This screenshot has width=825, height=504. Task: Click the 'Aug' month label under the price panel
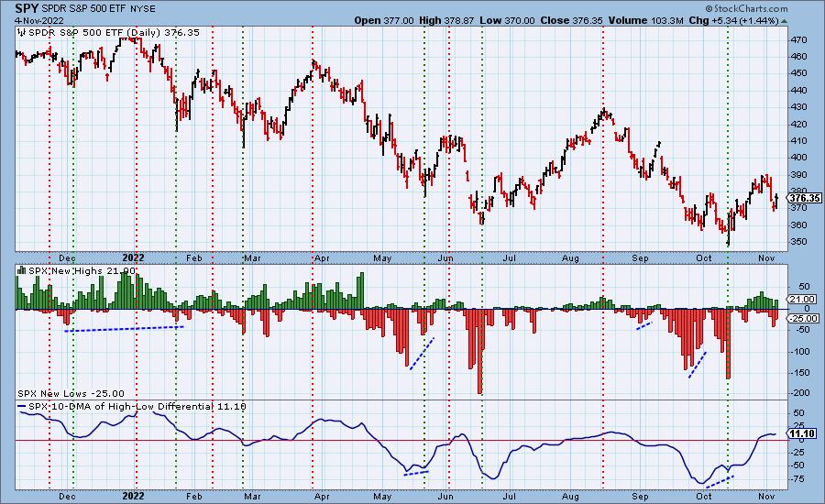coord(570,258)
